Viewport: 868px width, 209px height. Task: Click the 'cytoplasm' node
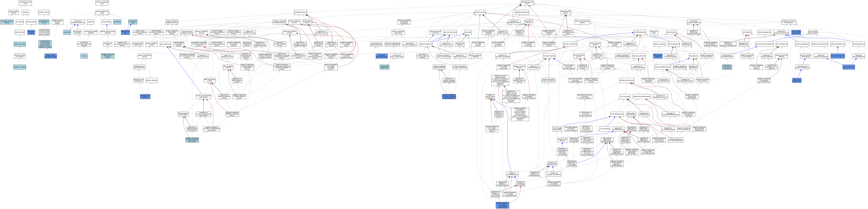pyautogui.click(x=67, y=32)
